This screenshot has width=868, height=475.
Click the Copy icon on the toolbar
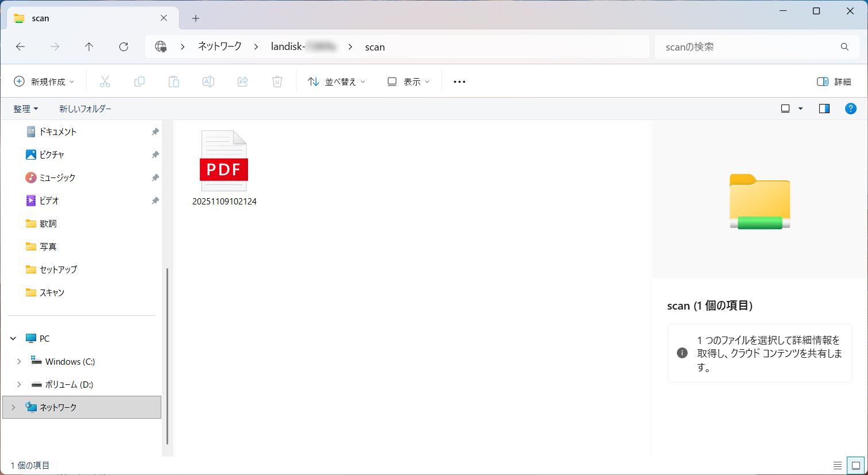click(139, 81)
